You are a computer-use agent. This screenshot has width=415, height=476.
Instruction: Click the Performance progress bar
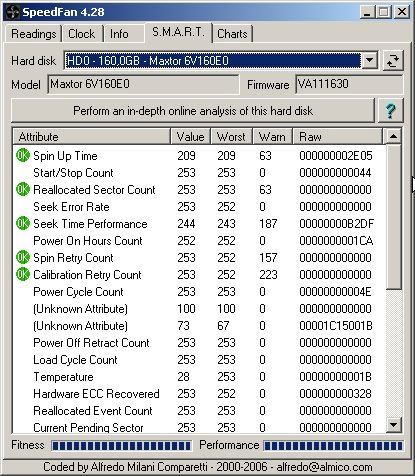tap(333, 446)
